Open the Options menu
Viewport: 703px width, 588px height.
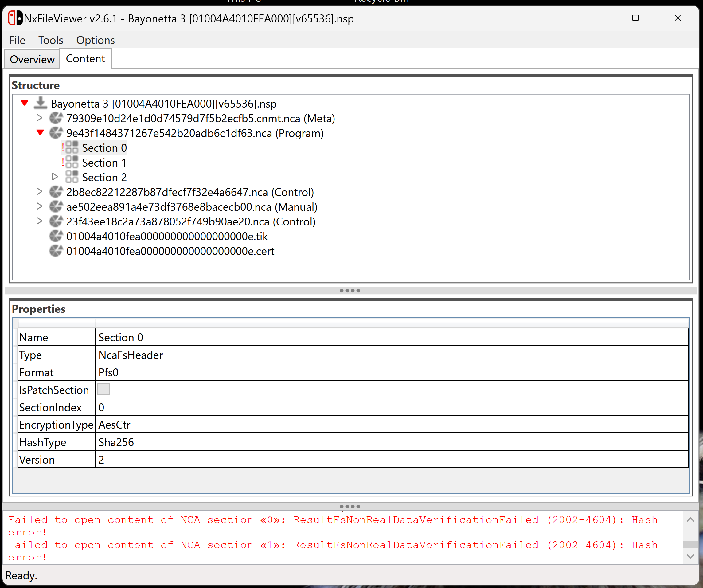click(96, 40)
